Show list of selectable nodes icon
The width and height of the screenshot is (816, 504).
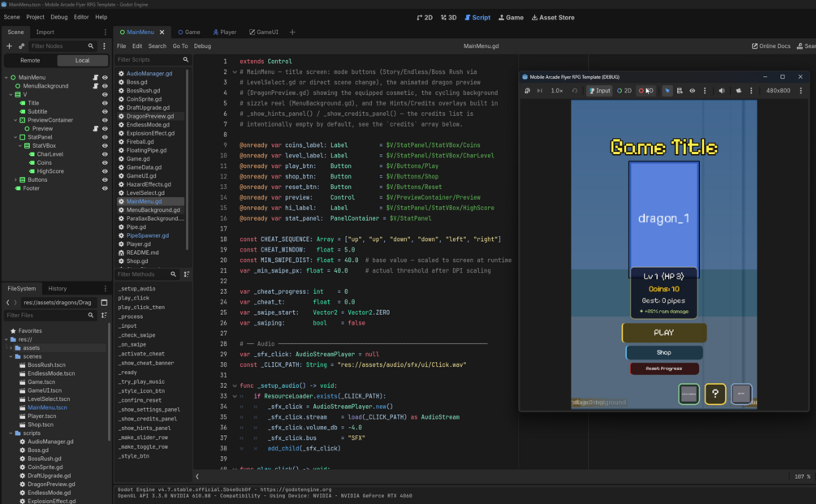pyautogui.click(x=680, y=91)
